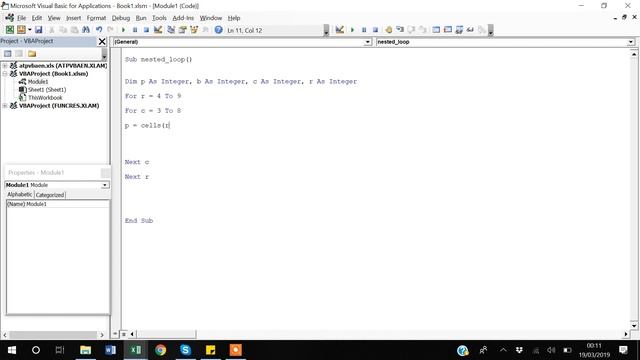The image size is (640, 360).
Task: Open Debug toolbar options arrow
Action: 491,30
